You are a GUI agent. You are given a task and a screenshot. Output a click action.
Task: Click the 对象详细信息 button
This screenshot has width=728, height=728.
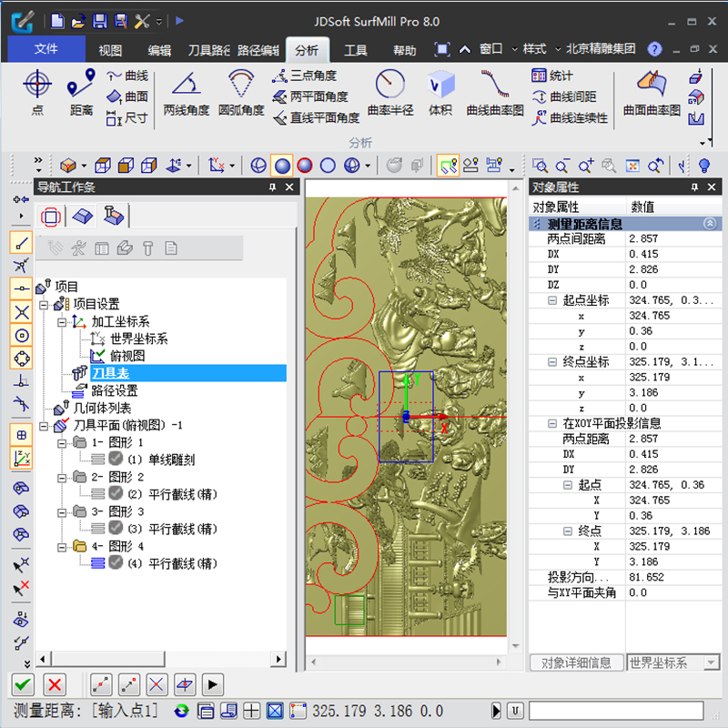(577, 662)
